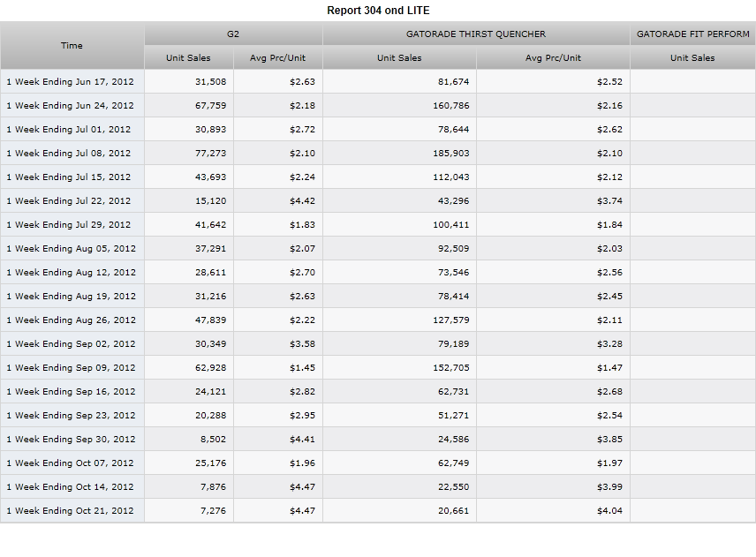The width and height of the screenshot is (756, 557).
Task: Select row '1 Week Ending Jul 22, 2012'
Action: pos(378,201)
